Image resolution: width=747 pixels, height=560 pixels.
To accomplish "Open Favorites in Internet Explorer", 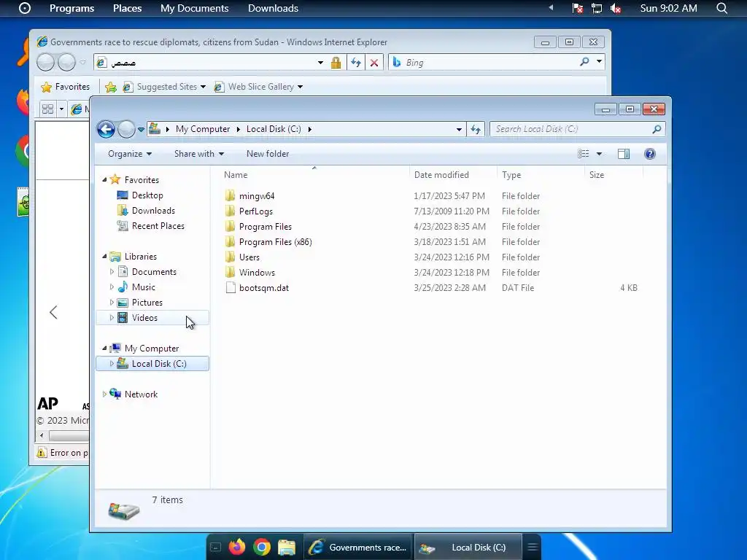I will (66, 87).
